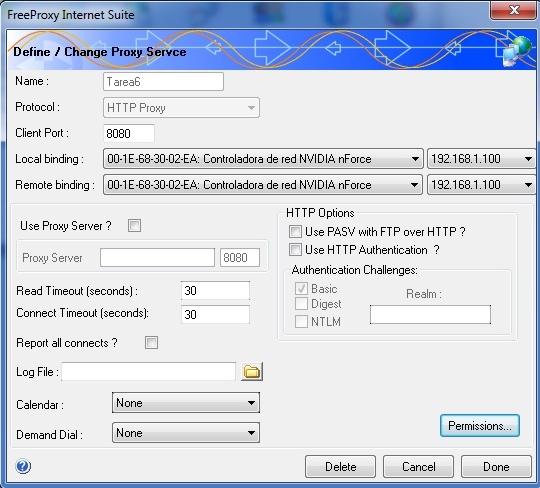Click the Delete button
Image resolution: width=540 pixels, height=488 pixels.
click(x=340, y=467)
